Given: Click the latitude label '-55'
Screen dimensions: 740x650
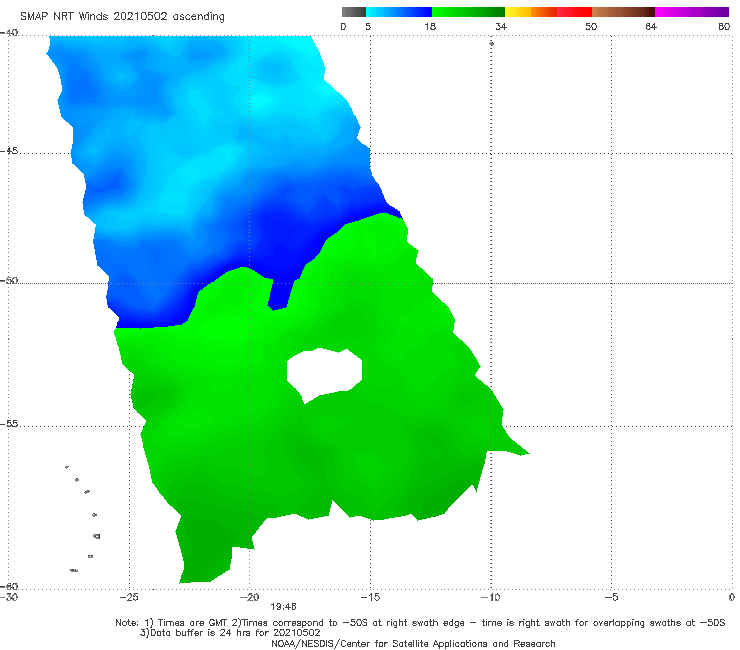Looking at the screenshot, I should (9, 423).
